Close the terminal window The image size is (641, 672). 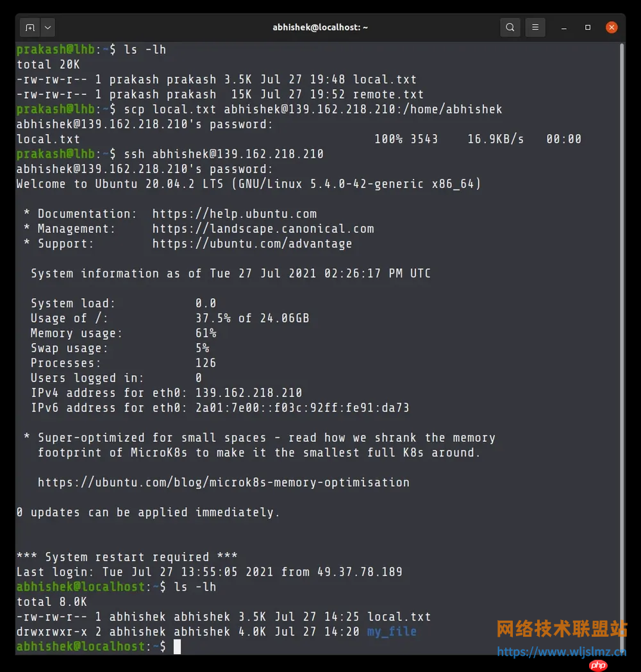click(x=612, y=28)
